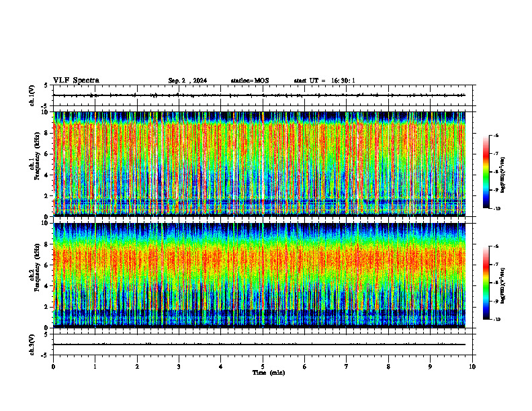Click the date 'Sep. 2 , 2024'

(187, 81)
